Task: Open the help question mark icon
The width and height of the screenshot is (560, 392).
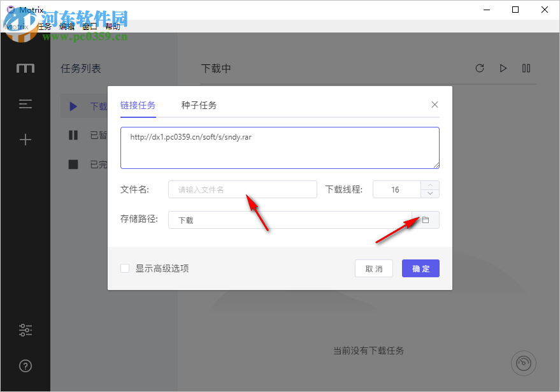Action: coord(25,366)
